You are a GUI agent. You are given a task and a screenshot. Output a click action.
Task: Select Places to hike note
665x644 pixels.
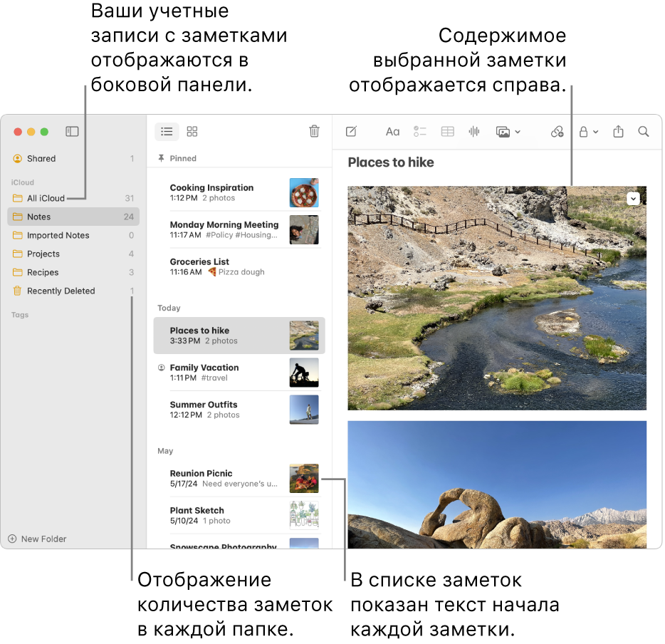click(239, 336)
